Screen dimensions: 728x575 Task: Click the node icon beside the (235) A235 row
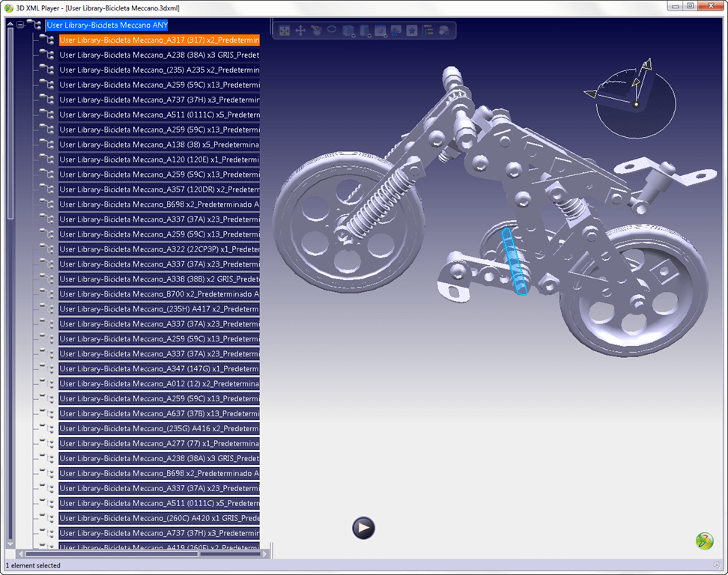[47, 69]
